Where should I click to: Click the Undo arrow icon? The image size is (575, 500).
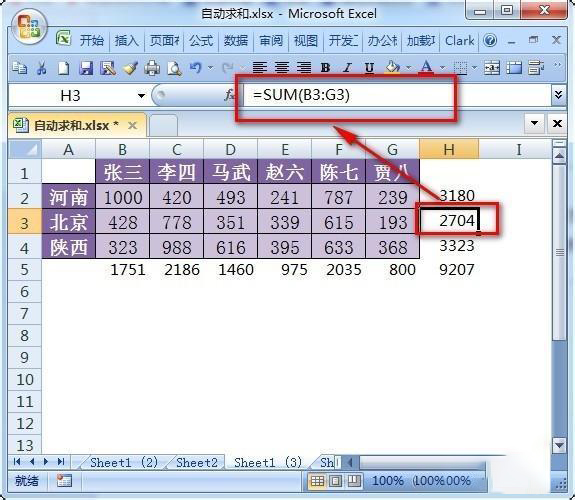tap(195, 67)
